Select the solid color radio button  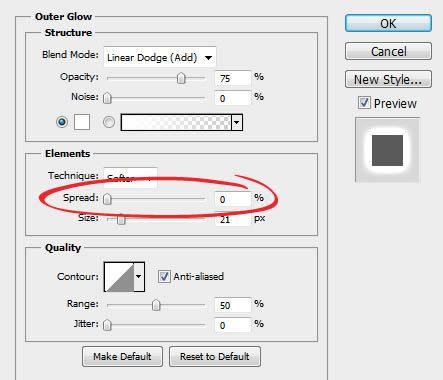(x=62, y=122)
